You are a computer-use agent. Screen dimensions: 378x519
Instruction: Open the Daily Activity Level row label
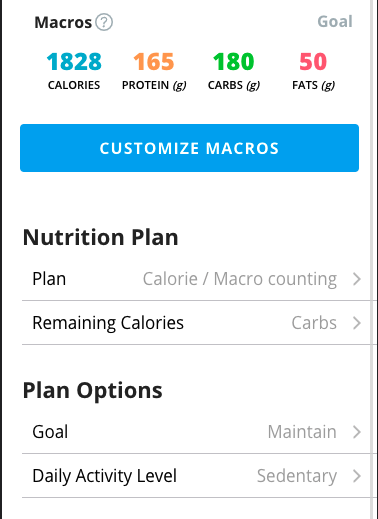click(x=104, y=476)
